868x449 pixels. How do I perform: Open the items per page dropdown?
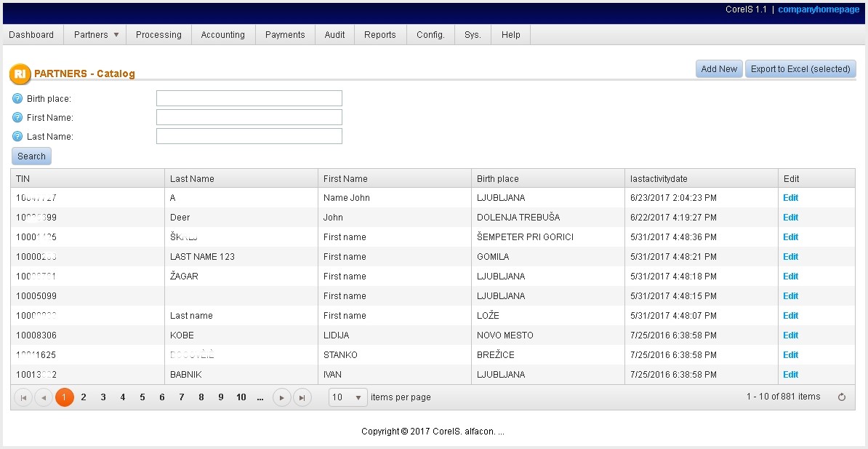[358, 397]
